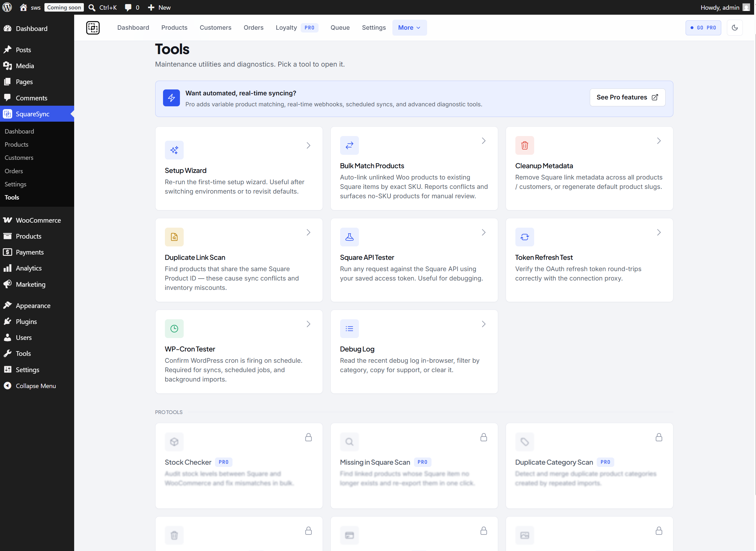Switch to the Orders tab in the plugin nav
The image size is (756, 551).
[253, 28]
